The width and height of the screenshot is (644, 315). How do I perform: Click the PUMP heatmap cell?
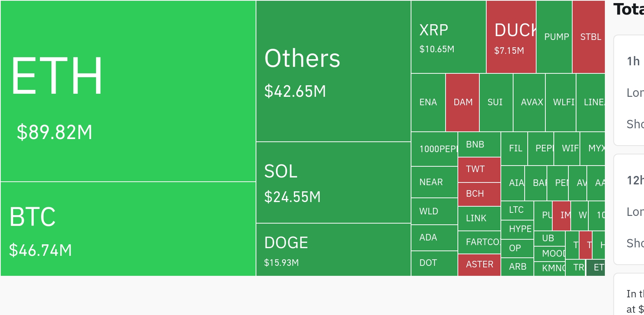(554, 37)
